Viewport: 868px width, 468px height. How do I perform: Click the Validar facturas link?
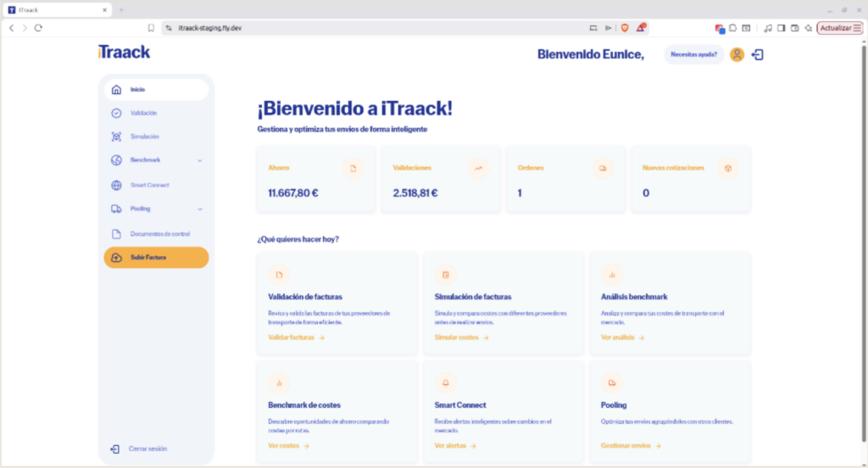(x=296, y=337)
